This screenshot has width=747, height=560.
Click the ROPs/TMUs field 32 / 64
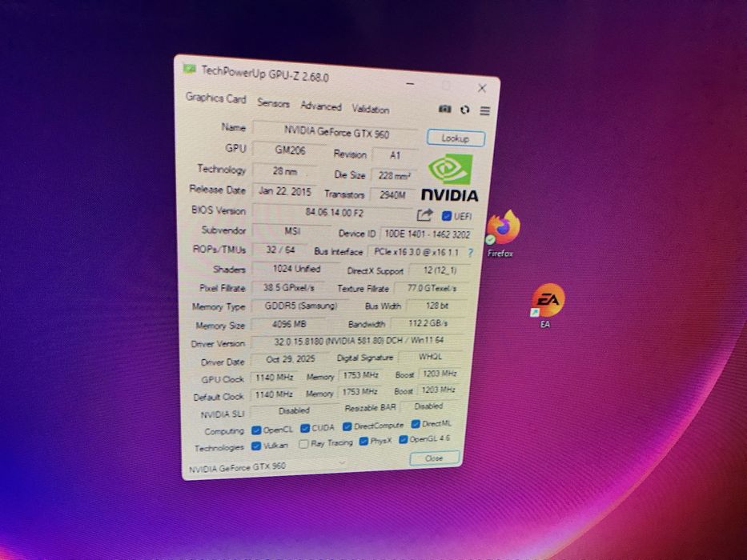tap(280, 250)
